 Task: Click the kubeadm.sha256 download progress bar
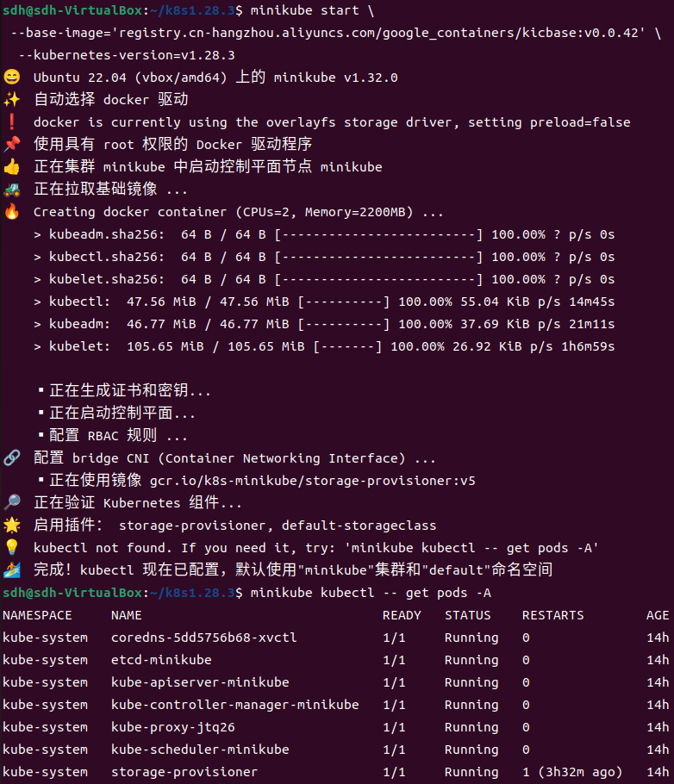(x=378, y=234)
